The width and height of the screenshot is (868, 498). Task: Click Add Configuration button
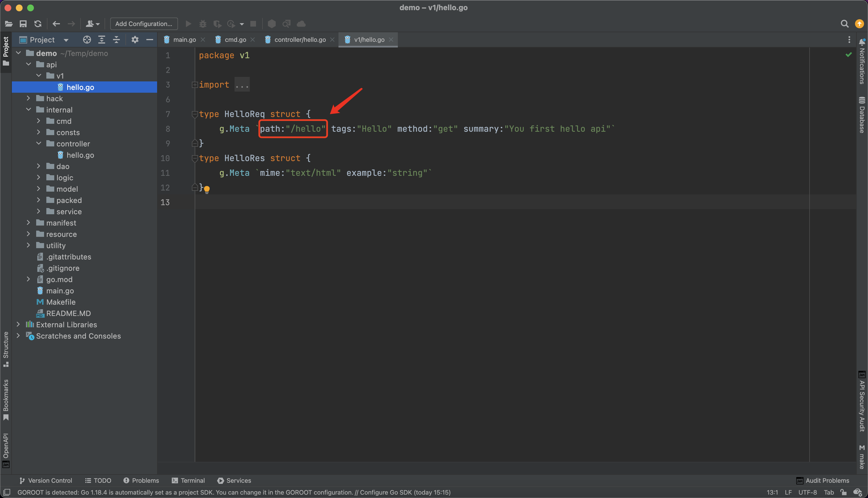point(144,24)
